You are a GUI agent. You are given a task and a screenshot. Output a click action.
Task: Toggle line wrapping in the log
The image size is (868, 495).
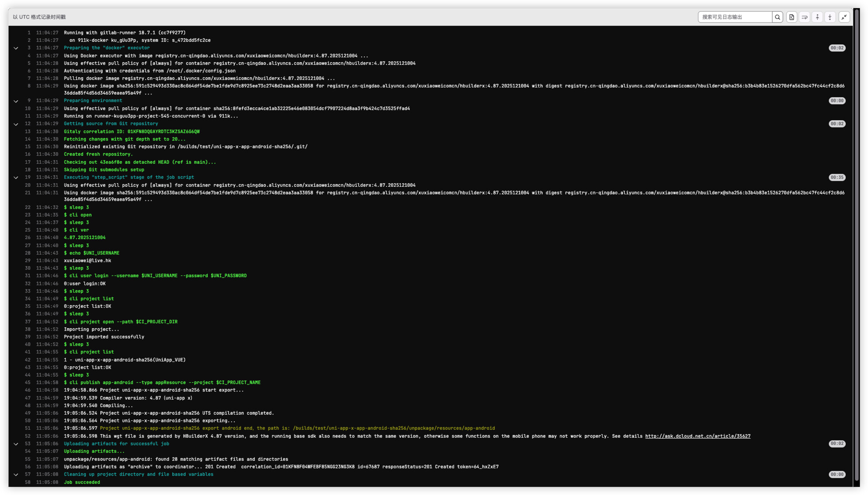pyautogui.click(x=805, y=17)
